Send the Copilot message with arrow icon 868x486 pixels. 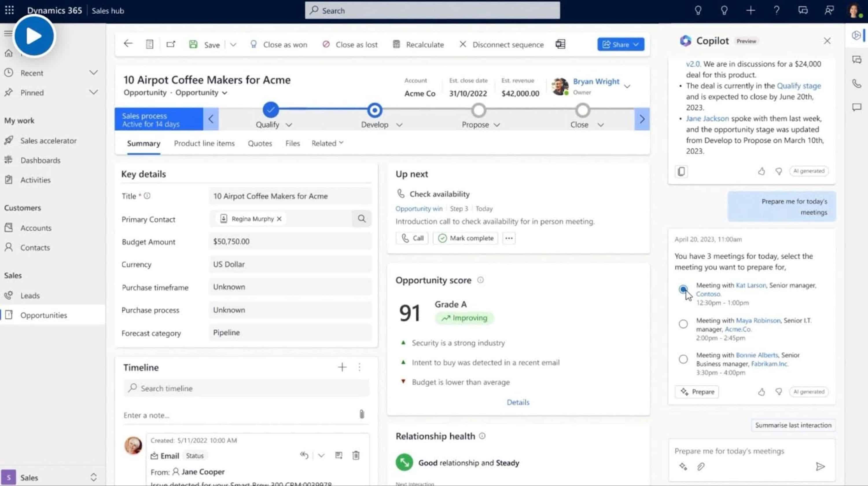pos(820,466)
